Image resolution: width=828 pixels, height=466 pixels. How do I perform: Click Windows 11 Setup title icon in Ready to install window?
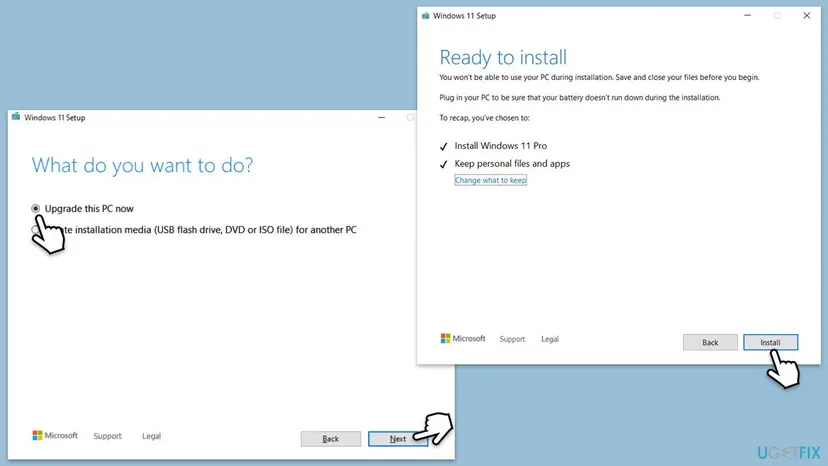[x=426, y=16]
